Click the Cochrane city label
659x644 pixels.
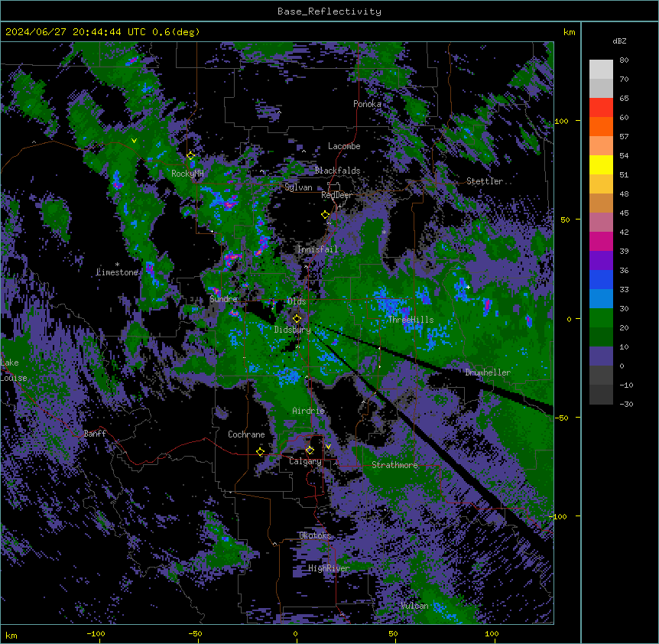[246, 434]
